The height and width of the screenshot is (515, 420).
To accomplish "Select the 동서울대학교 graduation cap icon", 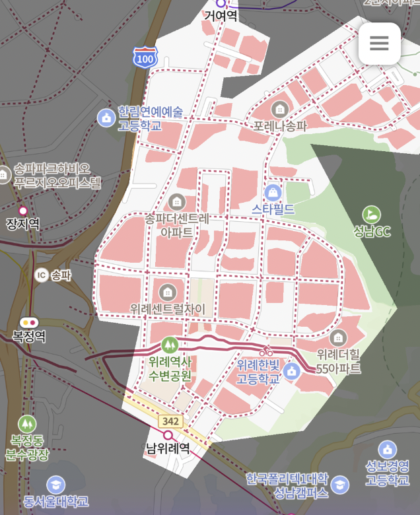I will pyautogui.click(x=56, y=485).
